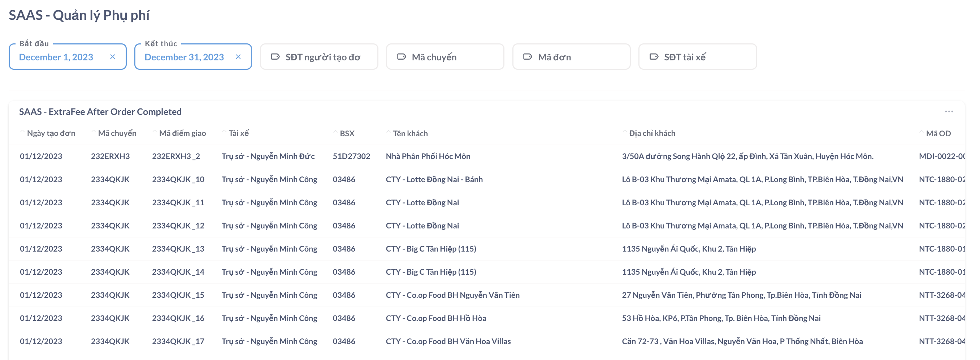Select address 27 Nguyễn Văn Tiên, Phường Tân Phong
980x360 pixels.
tap(741, 295)
